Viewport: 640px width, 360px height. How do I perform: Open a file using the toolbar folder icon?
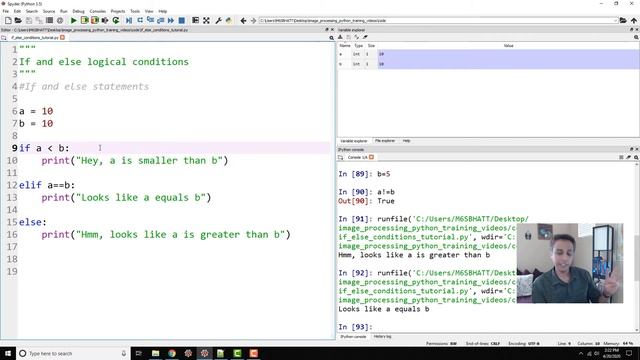pyautogui.click(x=18, y=20)
